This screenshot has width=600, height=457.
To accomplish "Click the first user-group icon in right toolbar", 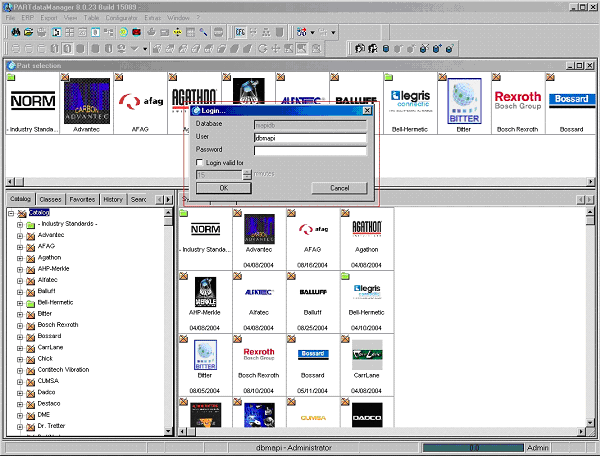I will pyautogui.click(x=359, y=49).
